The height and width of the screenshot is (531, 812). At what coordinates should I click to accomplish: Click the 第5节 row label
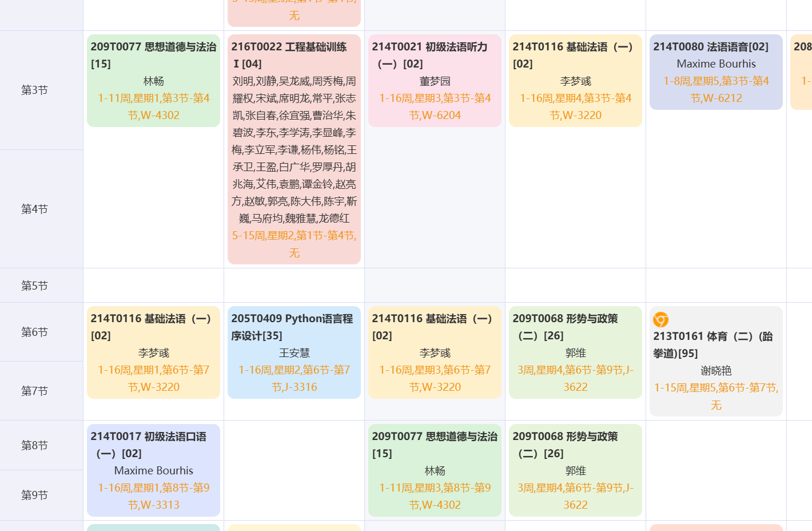(x=34, y=286)
